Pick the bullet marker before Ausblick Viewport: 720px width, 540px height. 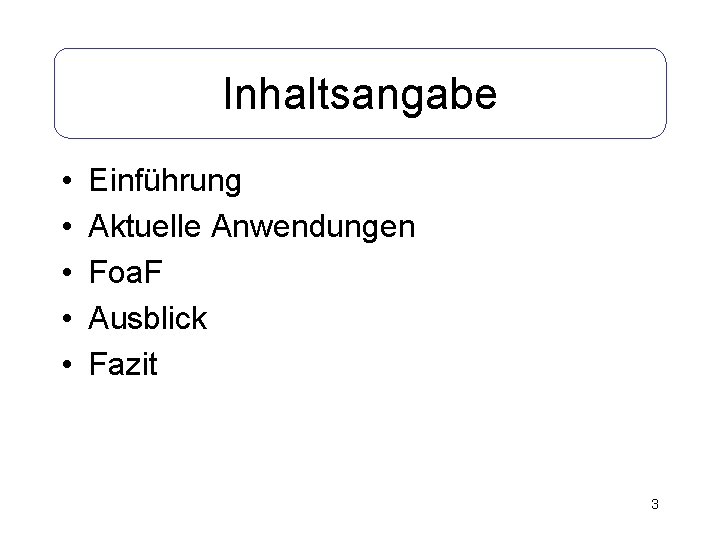click(x=67, y=318)
